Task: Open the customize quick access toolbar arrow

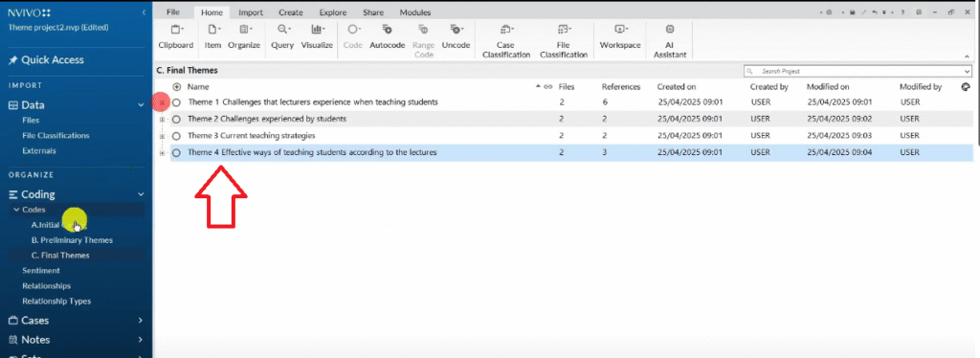Action: (883, 12)
